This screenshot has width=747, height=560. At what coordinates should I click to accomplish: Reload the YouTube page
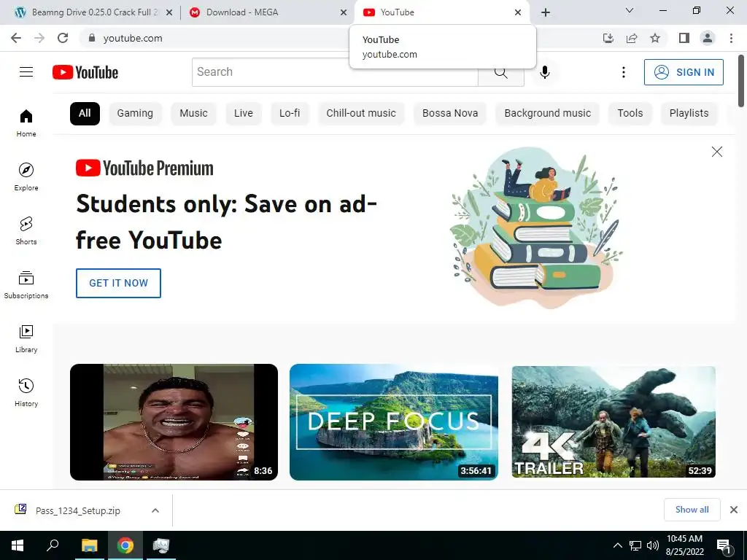[x=63, y=38]
